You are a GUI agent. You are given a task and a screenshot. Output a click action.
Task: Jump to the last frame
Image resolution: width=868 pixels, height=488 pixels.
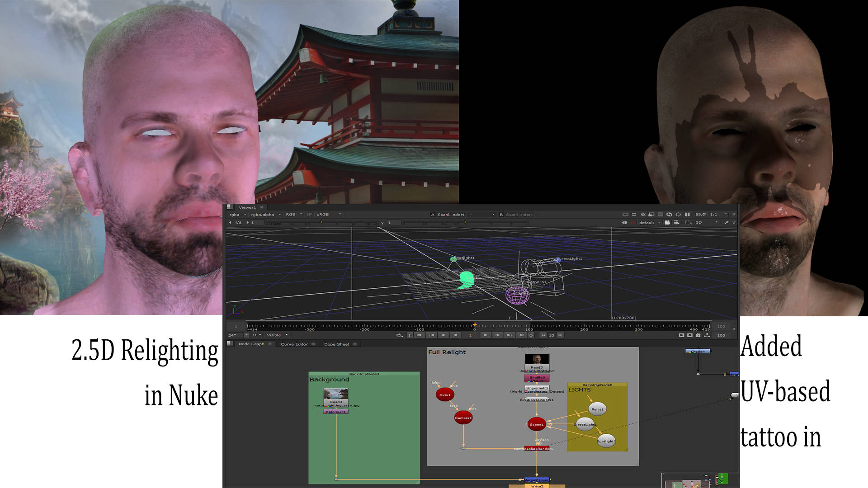(522, 335)
